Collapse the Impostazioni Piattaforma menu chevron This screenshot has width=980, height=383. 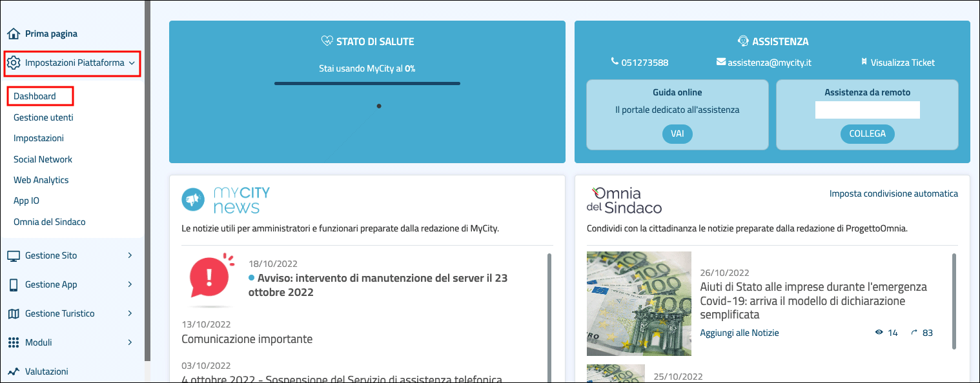[132, 63]
